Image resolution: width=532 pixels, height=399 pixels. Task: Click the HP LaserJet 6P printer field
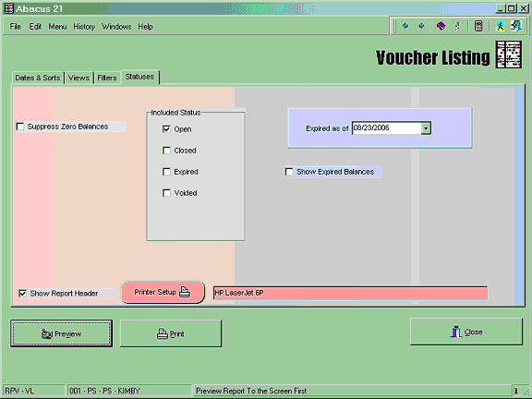[350, 293]
